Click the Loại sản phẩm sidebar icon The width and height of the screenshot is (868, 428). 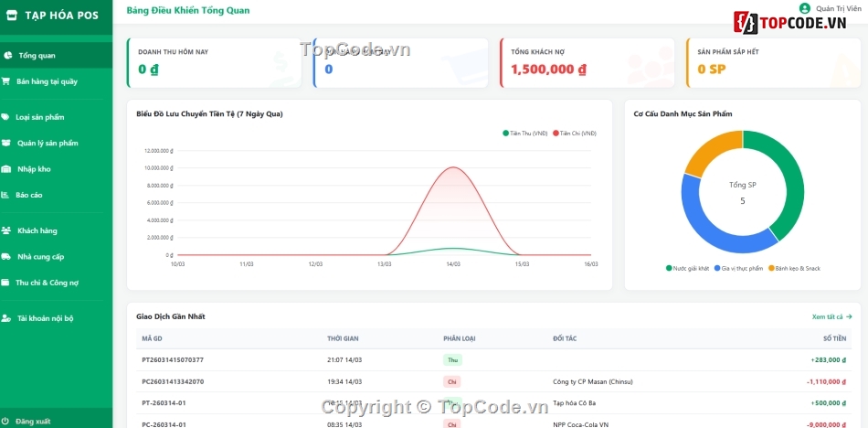[x=6, y=117]
